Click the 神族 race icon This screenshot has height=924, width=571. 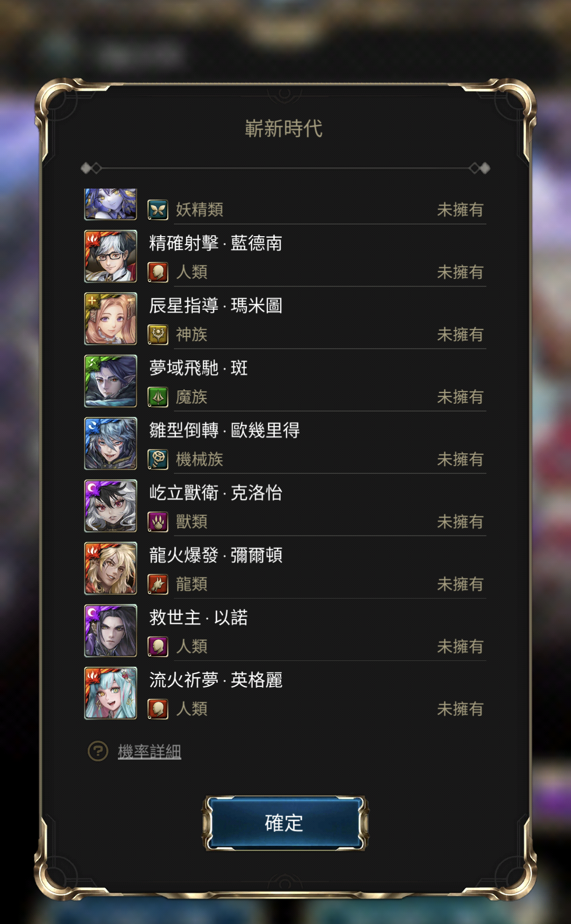coord(158,334)
